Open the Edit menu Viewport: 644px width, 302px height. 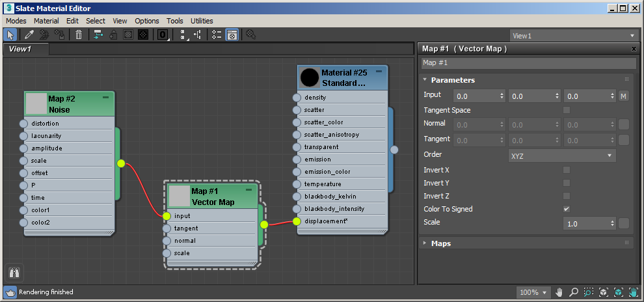(x=72, y=21)
